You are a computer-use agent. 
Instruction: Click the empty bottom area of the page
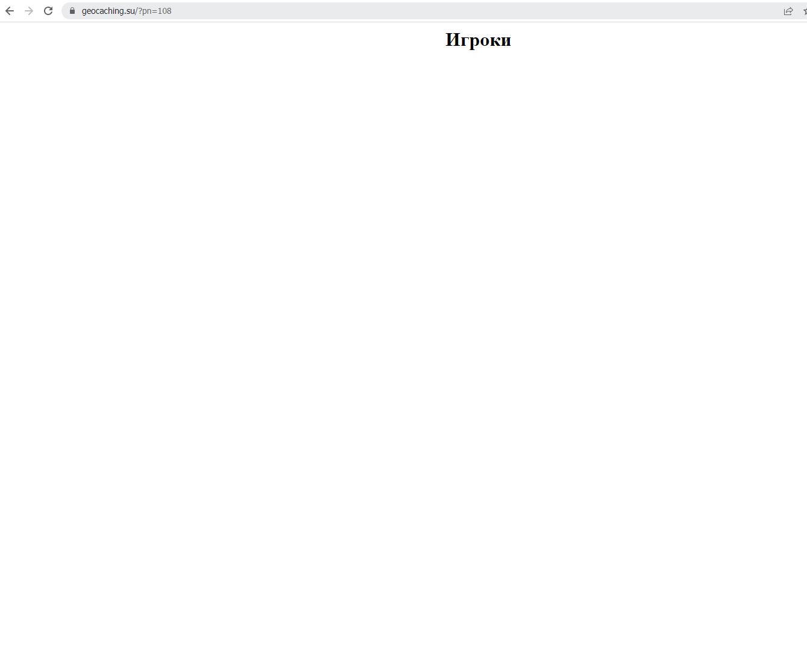[403, 633]
